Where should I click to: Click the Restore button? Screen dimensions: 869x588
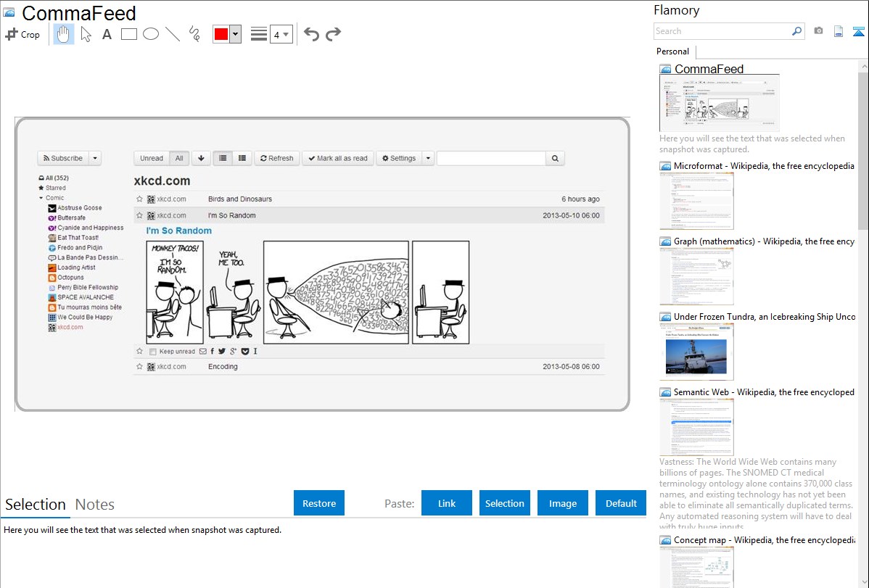(319, 503)
